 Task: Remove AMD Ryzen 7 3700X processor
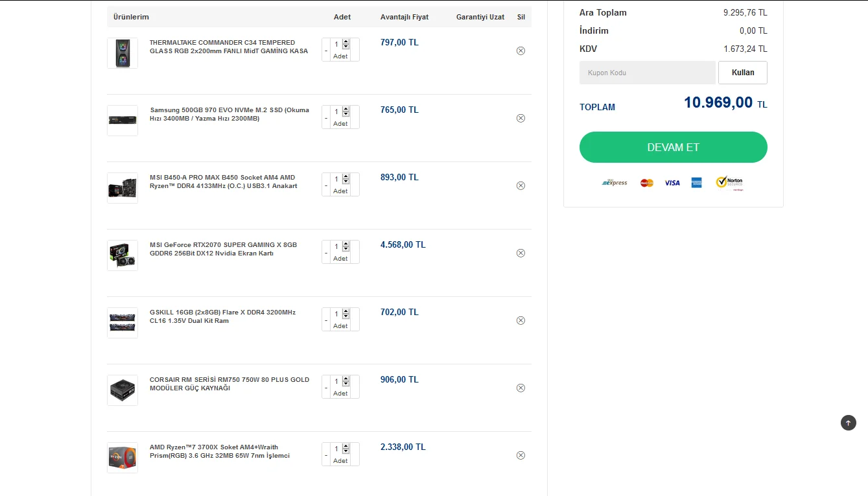click(x=521, y=455)
